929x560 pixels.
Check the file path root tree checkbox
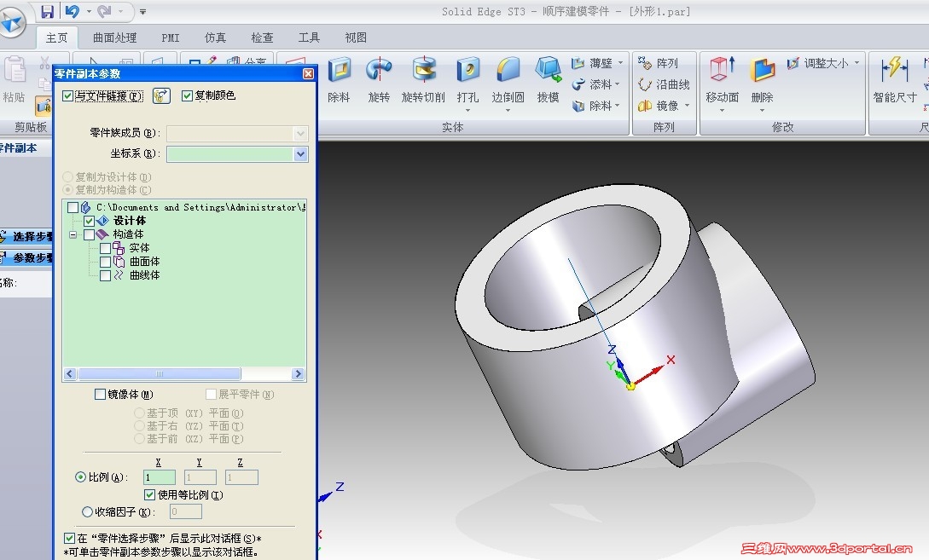[x=73, y=207]
